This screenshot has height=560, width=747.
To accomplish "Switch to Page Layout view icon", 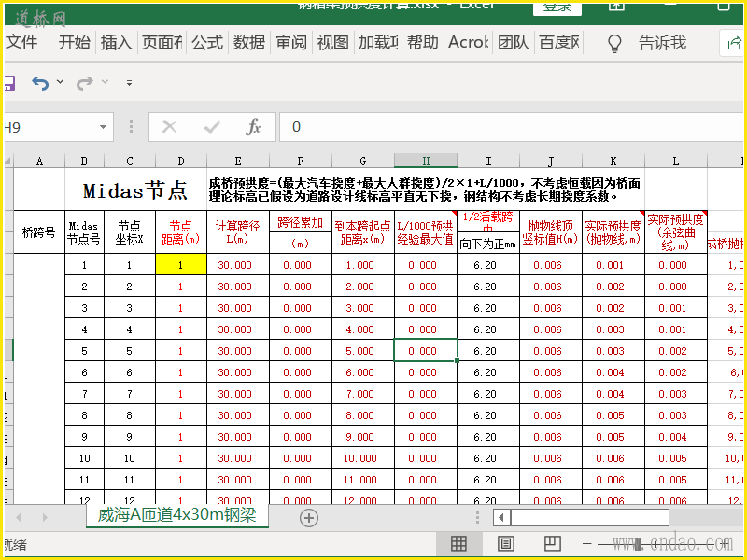I will pos(505,543).
